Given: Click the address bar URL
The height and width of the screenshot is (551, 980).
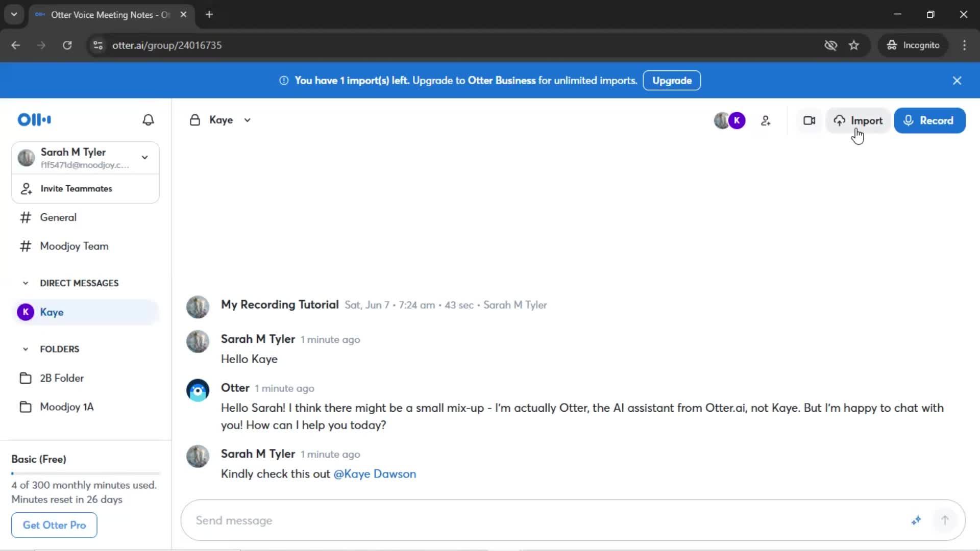Looking at the screenshot, I should point(167,45).
